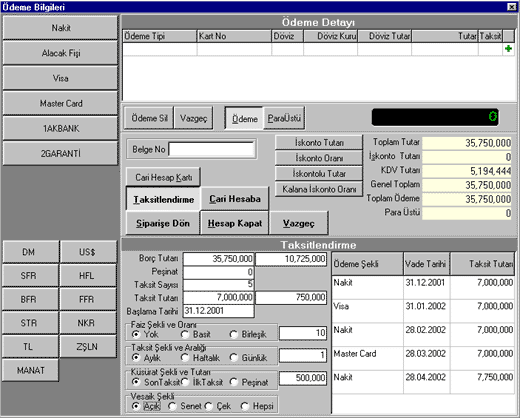Select installment row dated 31.01.2002
The width and height of the screenshot is (520, 418).
pyautogui.click(x=423, y=311)
